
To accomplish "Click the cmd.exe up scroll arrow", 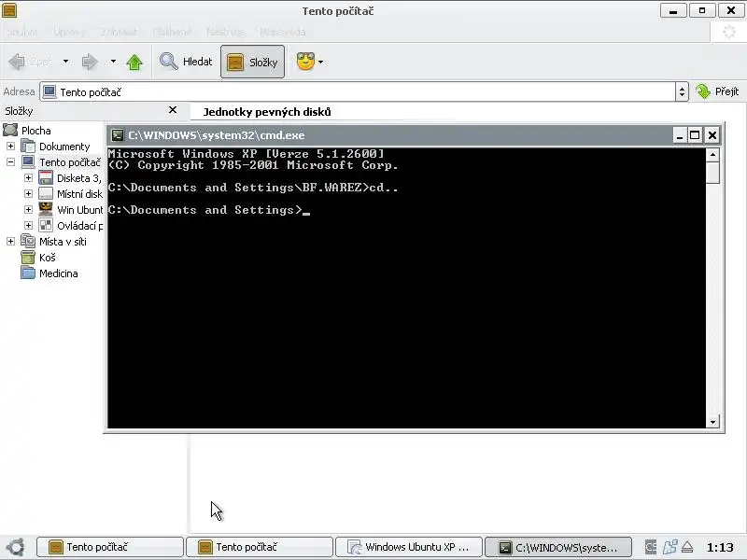I will click(712, 154).
